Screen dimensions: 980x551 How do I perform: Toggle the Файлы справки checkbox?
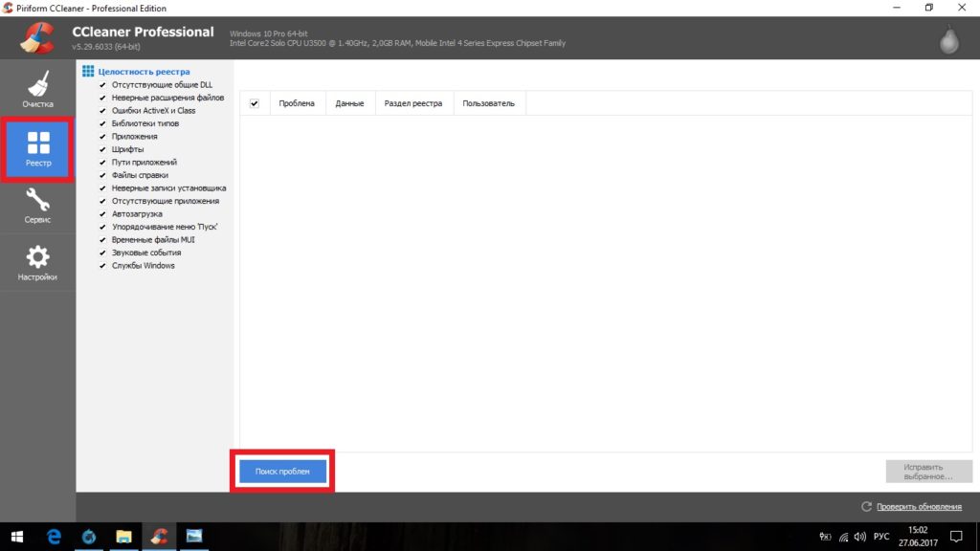pyautogui.click(x=102, y=175)
